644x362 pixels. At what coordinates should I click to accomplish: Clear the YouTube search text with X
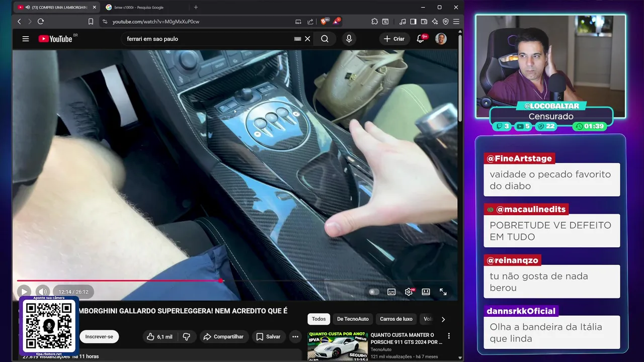tap(307, 39)
